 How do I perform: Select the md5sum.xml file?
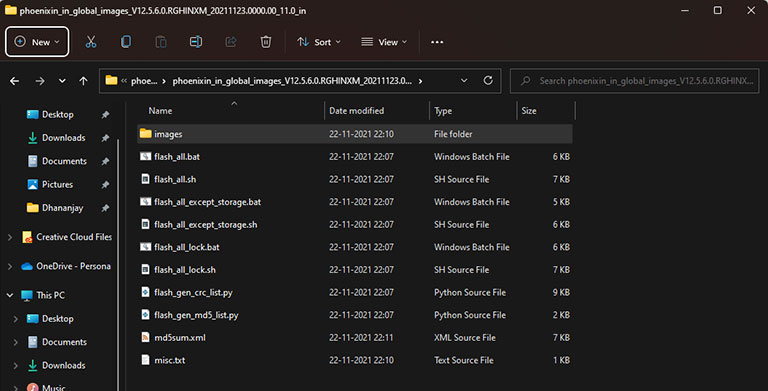click(x=355, y=338)
